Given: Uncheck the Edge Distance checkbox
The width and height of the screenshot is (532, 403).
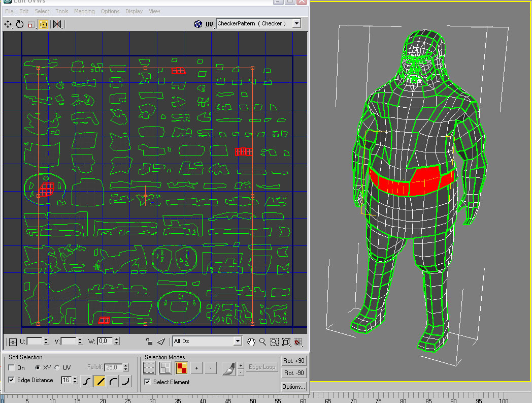Looking at the screenshot, I should pos(12,380).
